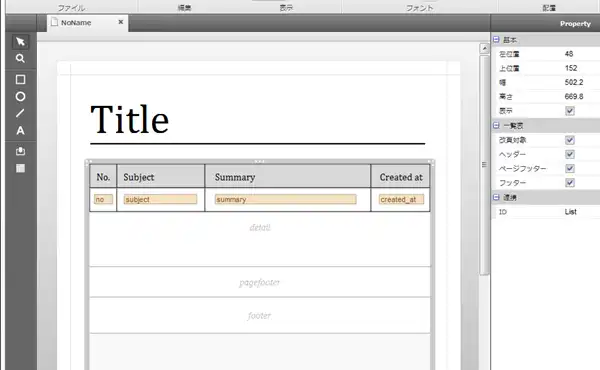This screenshot has height=370, width=600.
Task: Collapse the 連携 property section
Action: tap(496, 197)
